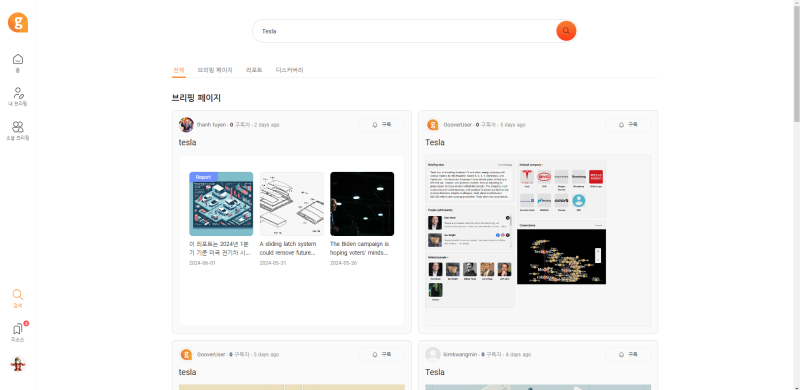The image size is (800, 390).
Task: Switch to the 디스커버리 tab
Action: 289,70
